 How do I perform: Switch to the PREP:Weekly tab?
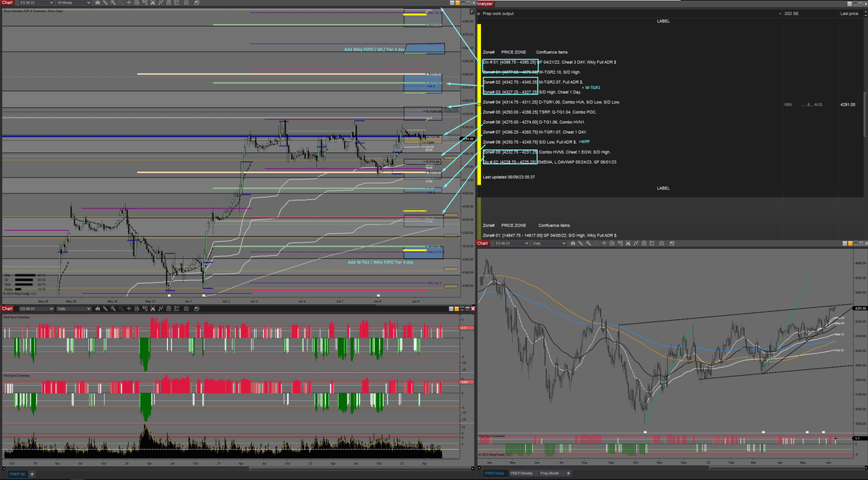524,473
